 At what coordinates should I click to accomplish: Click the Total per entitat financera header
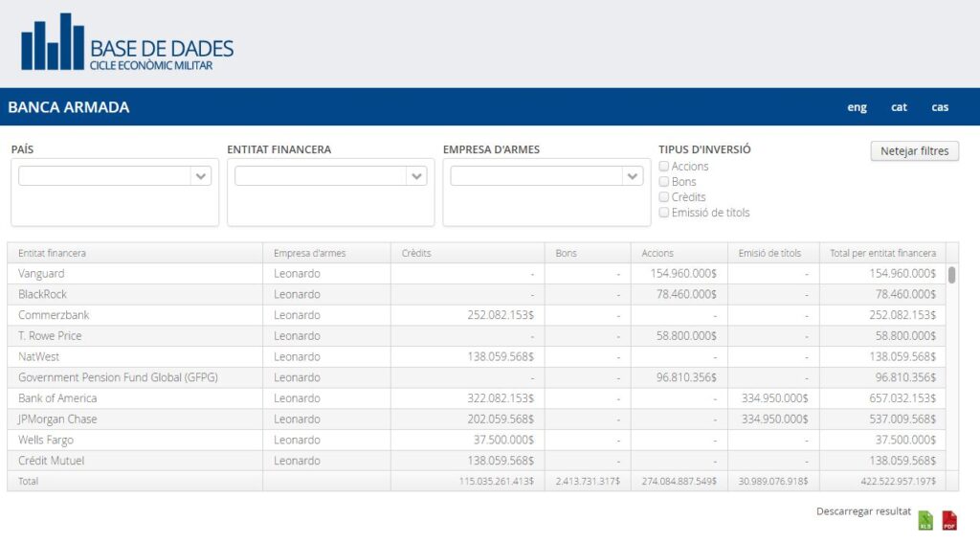(883, 253)
